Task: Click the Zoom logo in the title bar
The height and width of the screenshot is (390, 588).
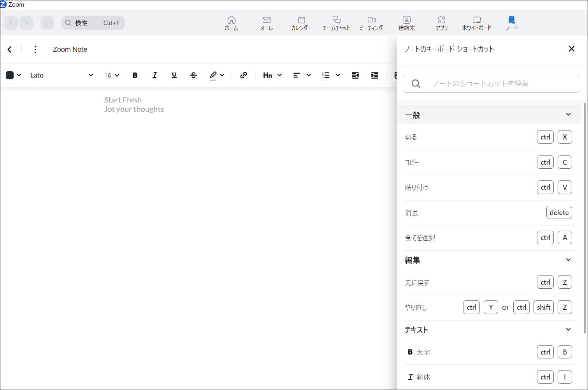Action: [x=4, y=5]
